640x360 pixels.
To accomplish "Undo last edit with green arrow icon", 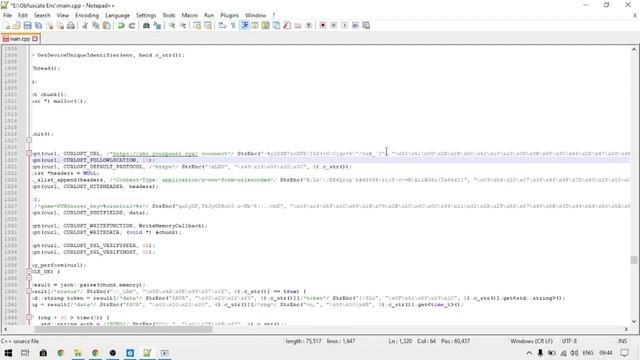I will pyautogui.click(x=121, y=25).
